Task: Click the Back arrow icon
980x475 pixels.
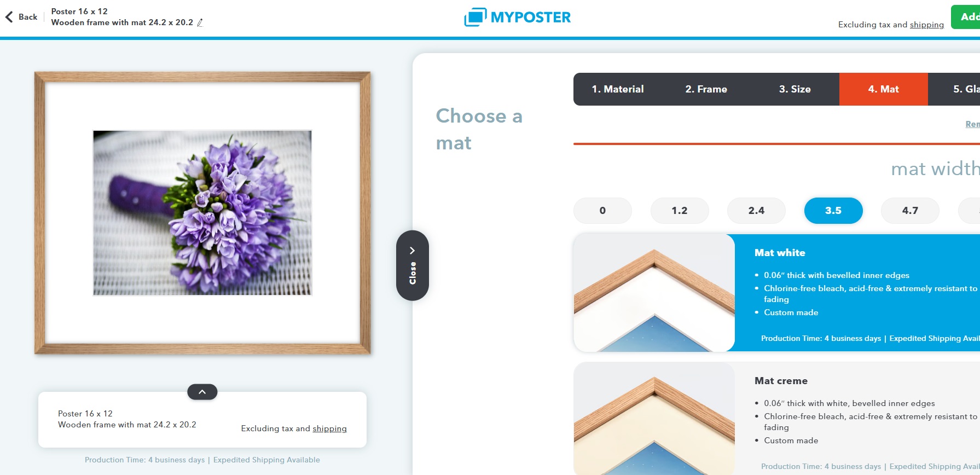Action: 9,17
